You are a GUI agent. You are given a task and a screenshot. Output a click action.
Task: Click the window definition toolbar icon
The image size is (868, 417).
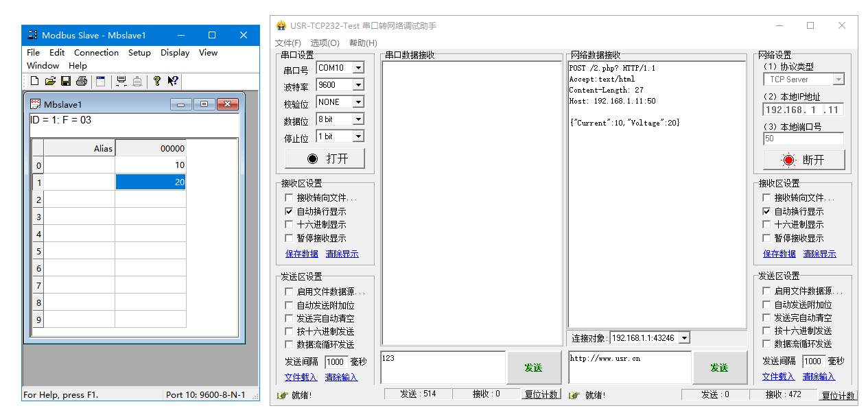(101, 81)
